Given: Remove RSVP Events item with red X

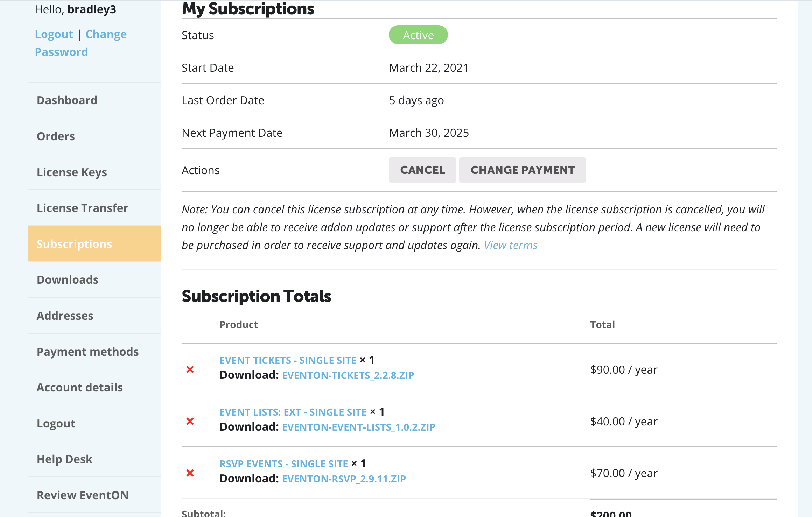Looking at the screenshot, I should pyautogui.click(x=190, y=473).
